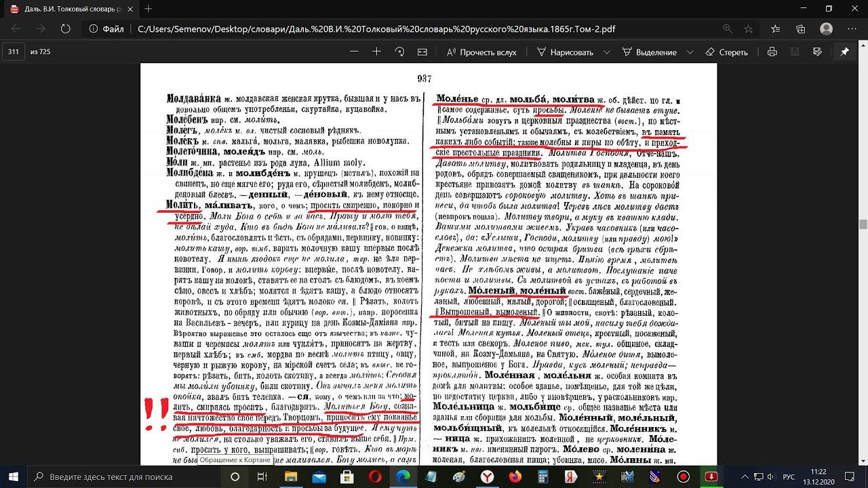Launch Opera browser from the taskbar

[374, 476]
